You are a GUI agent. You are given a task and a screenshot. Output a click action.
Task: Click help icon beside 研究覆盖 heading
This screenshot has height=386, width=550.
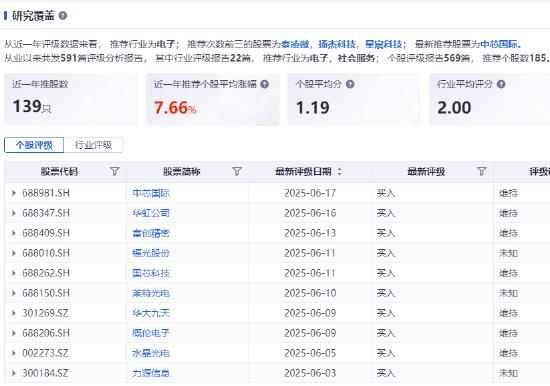[x=63, y=16]
